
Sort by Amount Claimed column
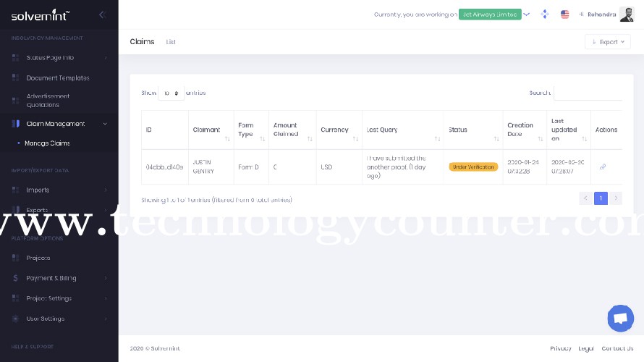(x=292, y=130)
